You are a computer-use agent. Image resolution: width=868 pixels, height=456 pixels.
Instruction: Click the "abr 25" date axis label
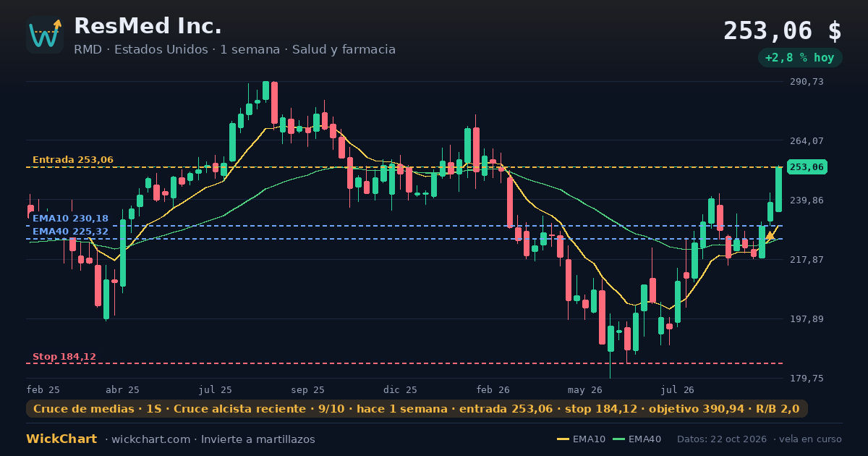pyautogui.click(x=122, y=389)
